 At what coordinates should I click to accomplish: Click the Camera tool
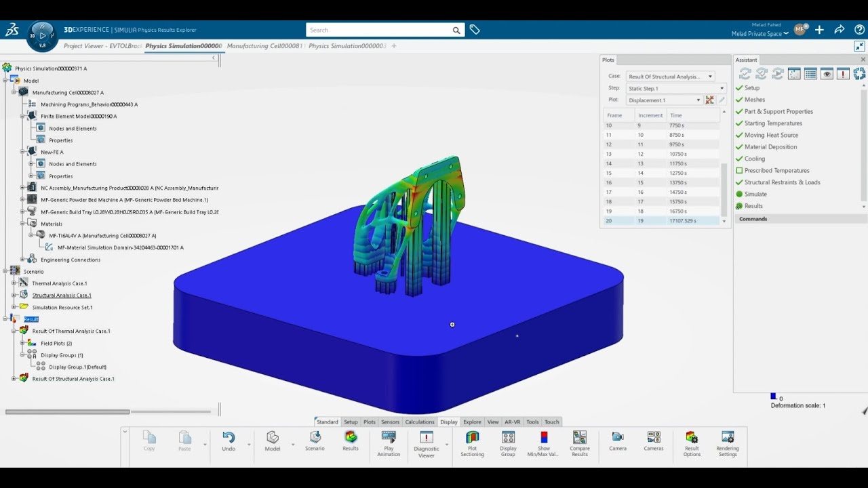(x=618, y=441)
